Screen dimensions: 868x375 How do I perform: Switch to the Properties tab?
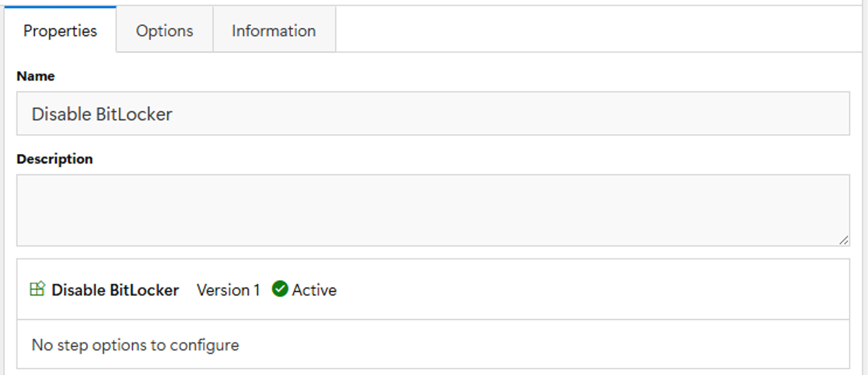(60, 30)
